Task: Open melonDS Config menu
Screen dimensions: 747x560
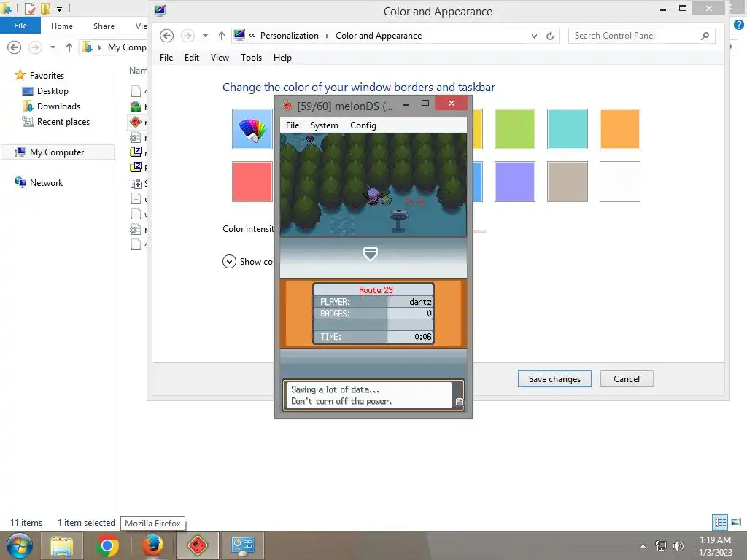Action: (x=363, y=125)
